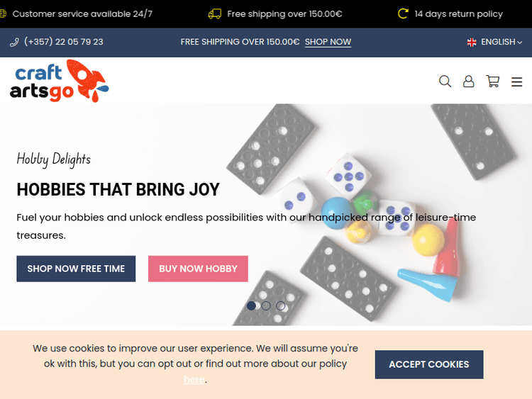Click the Craft Arts Go rocket logo

(x=60, y=81)
